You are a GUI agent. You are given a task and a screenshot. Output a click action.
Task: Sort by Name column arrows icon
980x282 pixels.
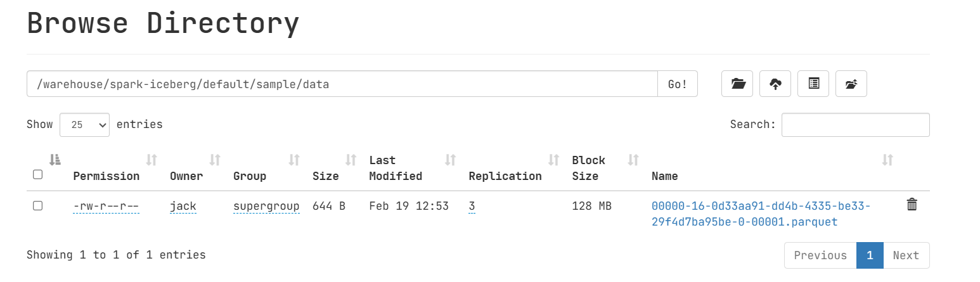tap(887, 160)
